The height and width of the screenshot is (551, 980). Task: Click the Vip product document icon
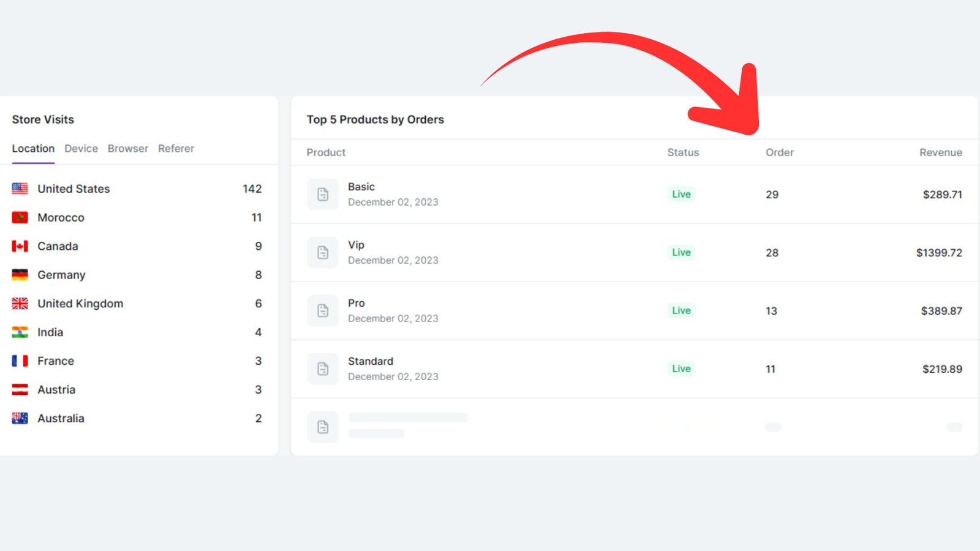[x=323, y=253]
